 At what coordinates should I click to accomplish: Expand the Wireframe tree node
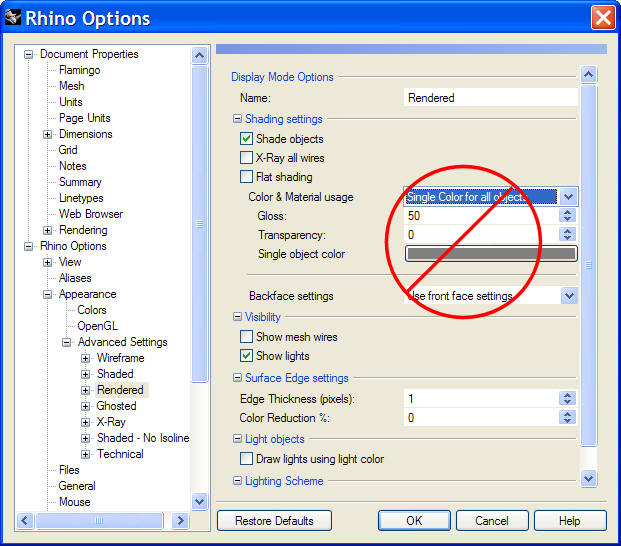(x=86, y=358)
